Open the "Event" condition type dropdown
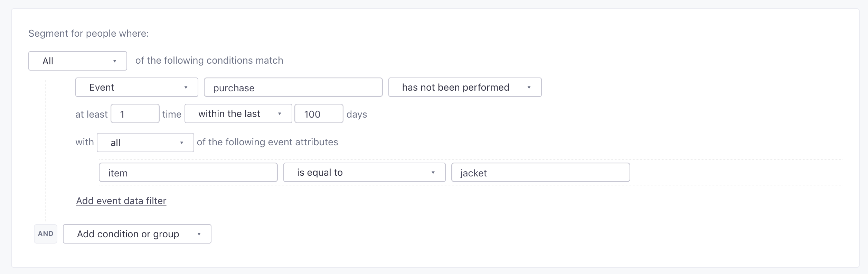 point(136,87)
